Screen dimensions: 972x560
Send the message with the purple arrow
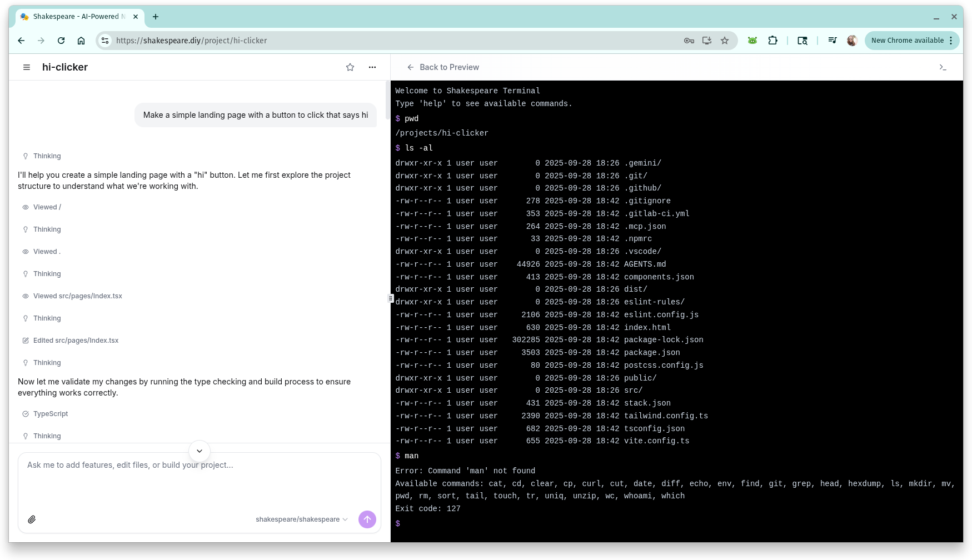[367, 519]
